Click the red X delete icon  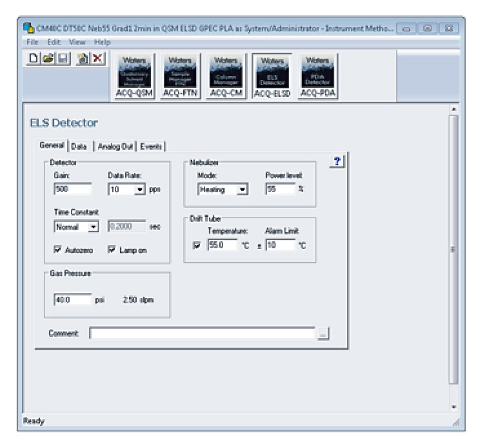pos(98,59)
